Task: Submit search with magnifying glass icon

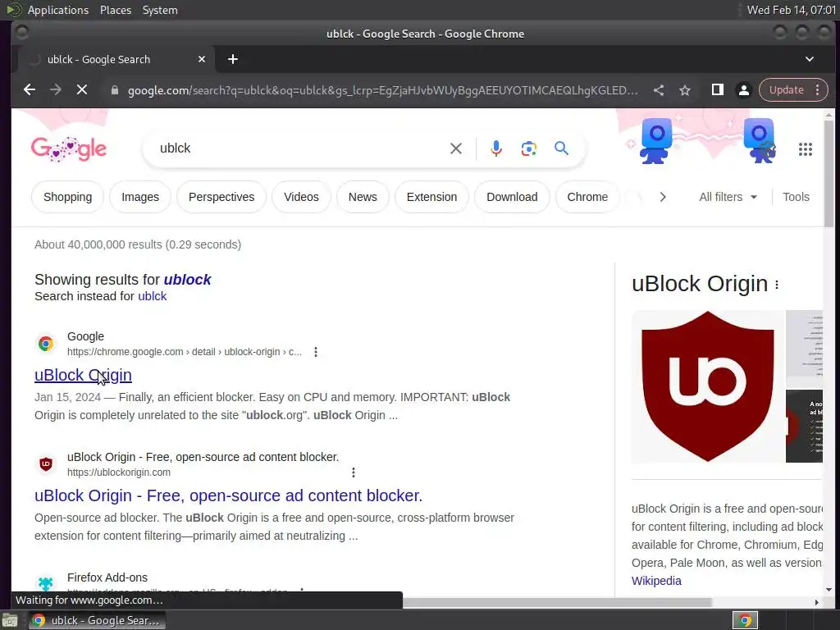Action: (561, 148)
